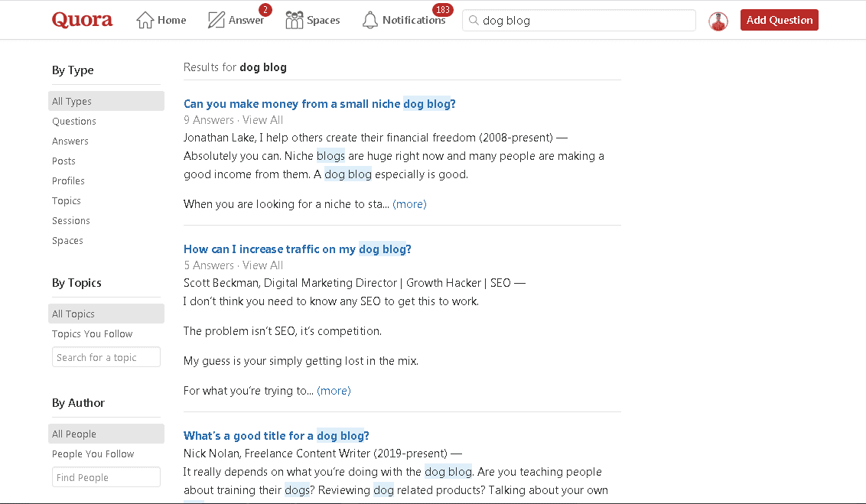Select People You Follow filter
This screenshot has width=866, height=504.
(93, 454)
